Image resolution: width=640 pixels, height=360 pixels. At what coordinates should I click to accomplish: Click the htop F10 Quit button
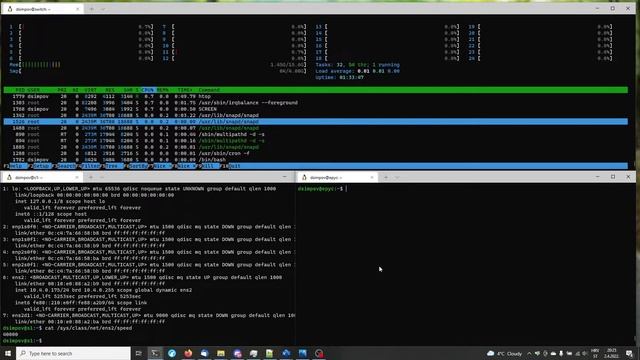(232, 166)
